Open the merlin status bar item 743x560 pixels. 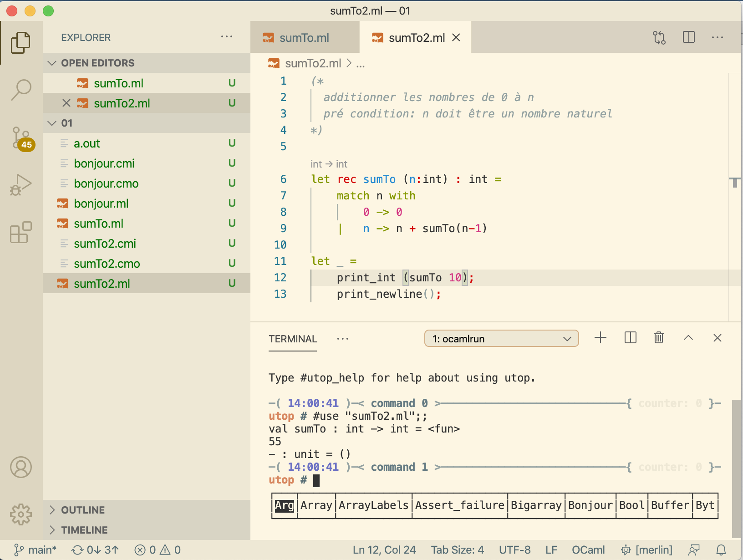pos(646,550)
